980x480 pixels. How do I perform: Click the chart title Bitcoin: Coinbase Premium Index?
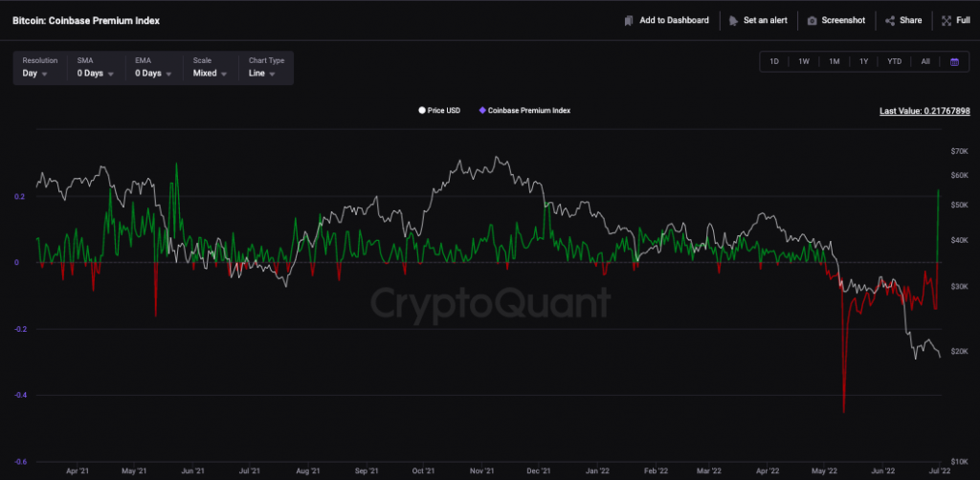coord(86,21)
